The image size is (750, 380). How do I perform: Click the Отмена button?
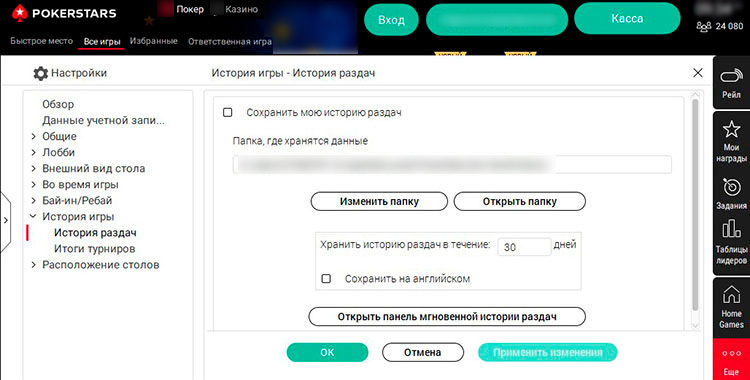pyautogui.click(x=423, y=352)
